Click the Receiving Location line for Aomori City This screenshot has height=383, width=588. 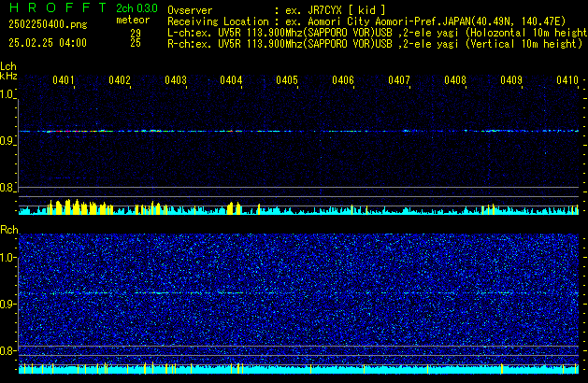click(x=366, y=21)
